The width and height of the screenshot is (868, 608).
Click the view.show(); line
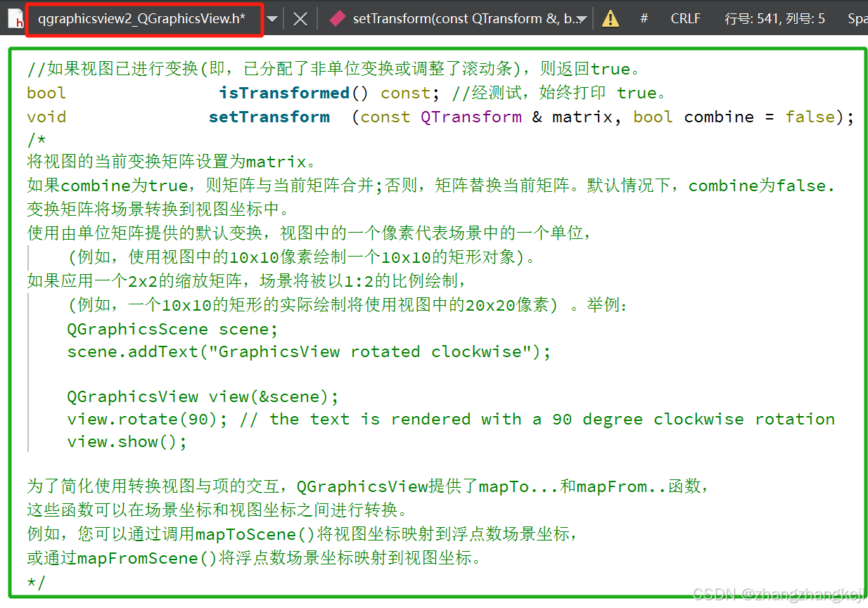point(127,441)
